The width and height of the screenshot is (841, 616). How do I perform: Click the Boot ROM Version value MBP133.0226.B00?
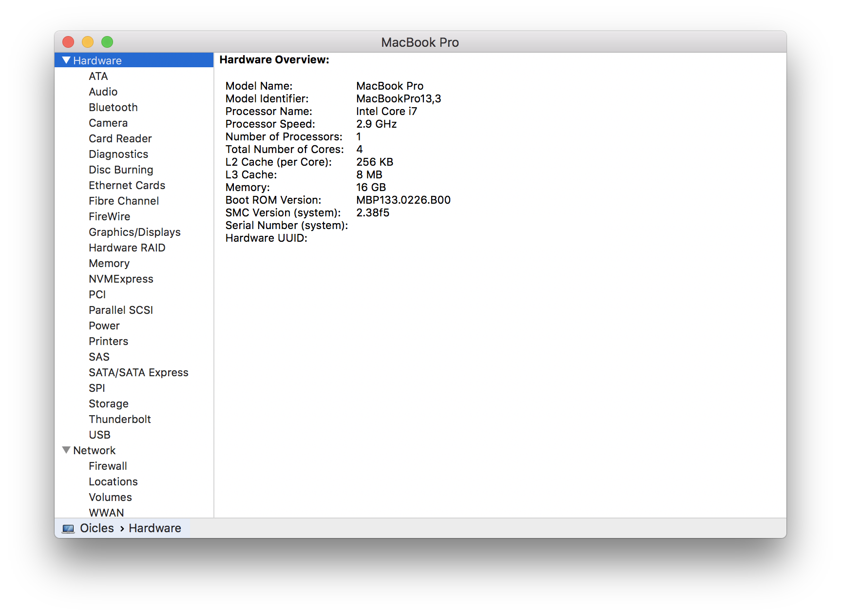coord(403,200)
